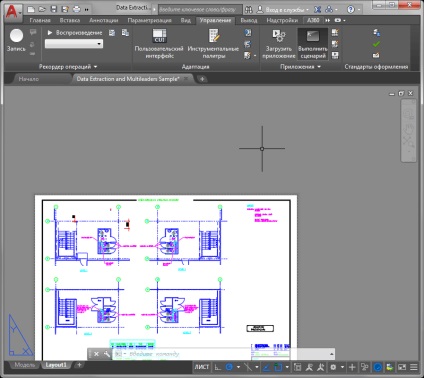Toggle object snap in status bar
424x378 pixels.
coord(278,367)
